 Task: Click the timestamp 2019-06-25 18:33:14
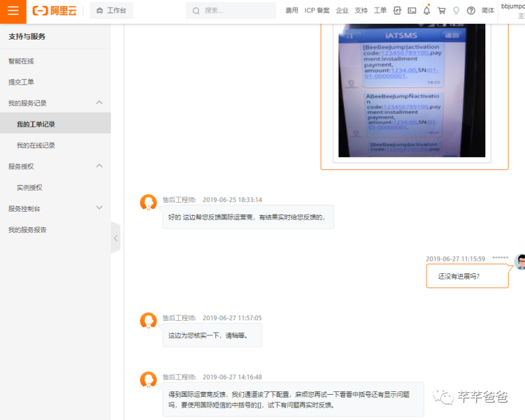click(232, 200)
